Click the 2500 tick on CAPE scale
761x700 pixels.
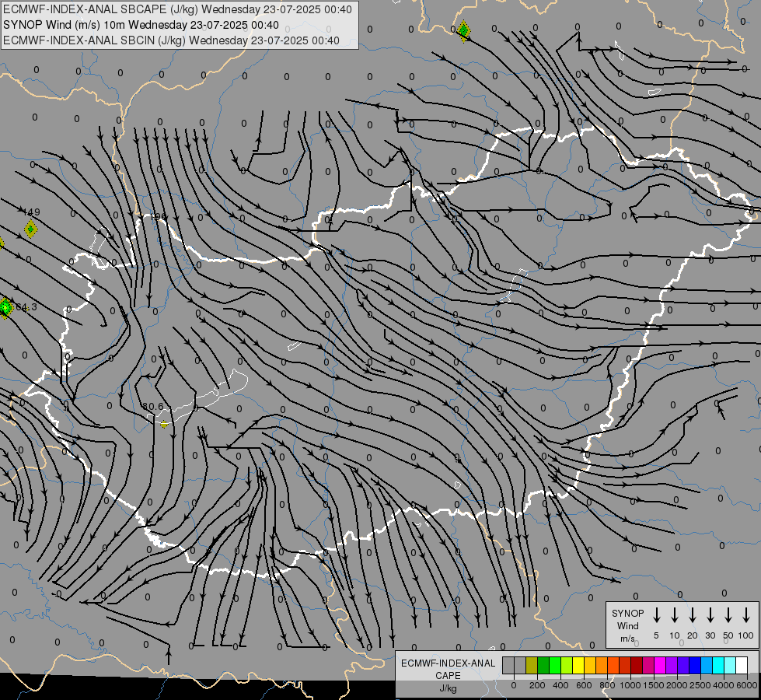point(700,685)
